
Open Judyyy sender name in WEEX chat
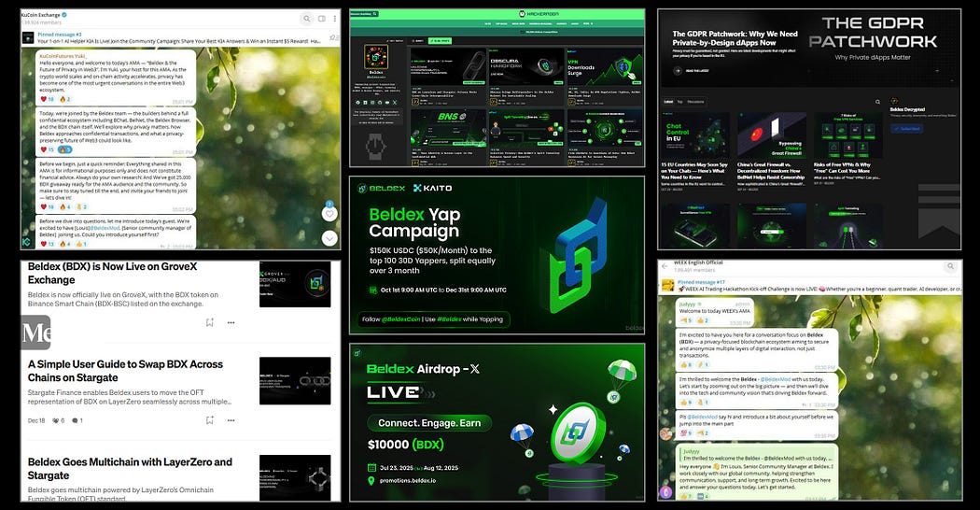pyautogui.click(x=688, y=304)
